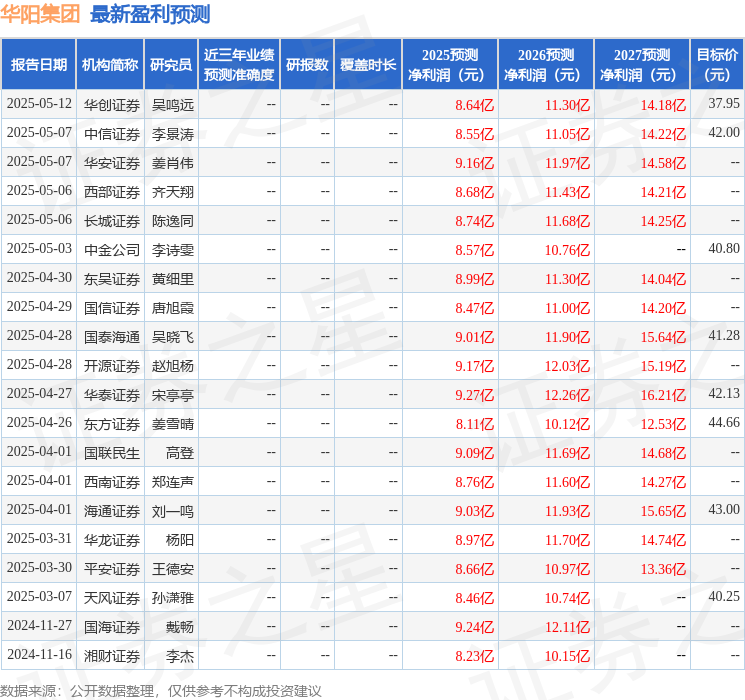Click the 覆盖时长 column header

pyautogui.click(x=368, y=65)
